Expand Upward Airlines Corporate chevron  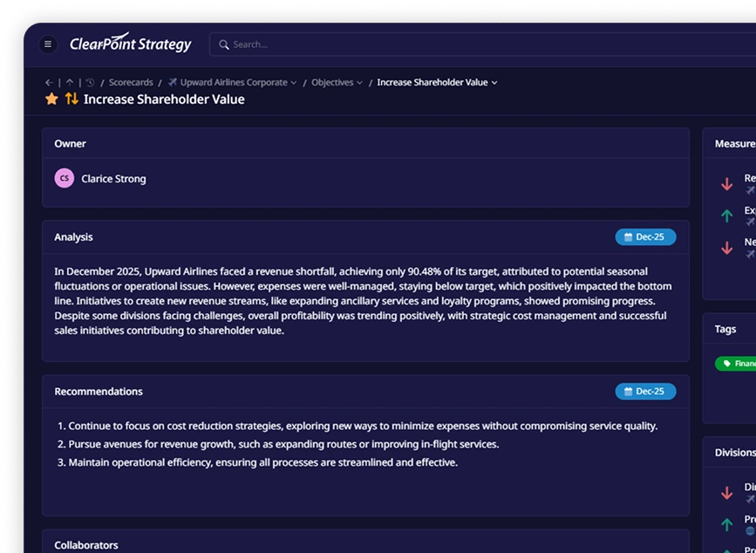coord(293,83)
